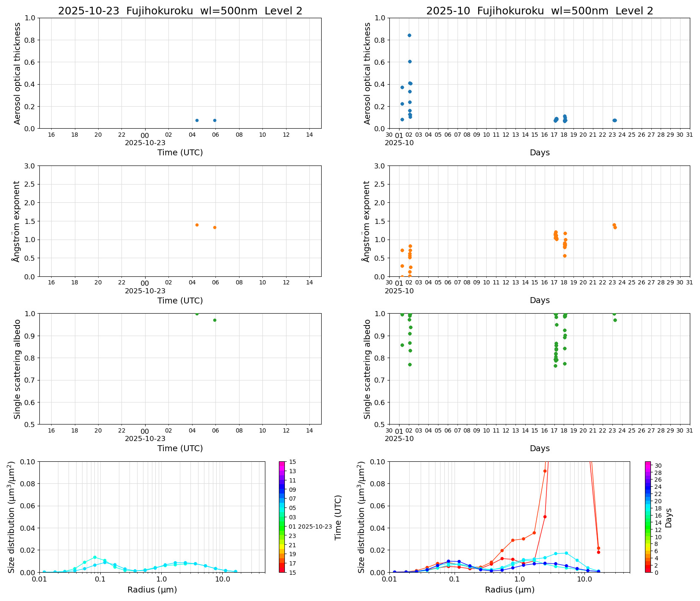Click the monthly Ångström exponent y-axis label
The image size is (700, 601).
(367, 221)
